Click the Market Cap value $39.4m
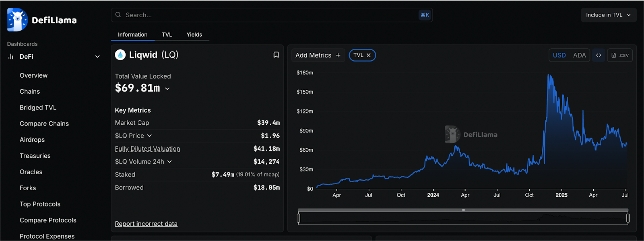This screenshot has width=644, height=241. pyautogui.click(x=268, y=123)
